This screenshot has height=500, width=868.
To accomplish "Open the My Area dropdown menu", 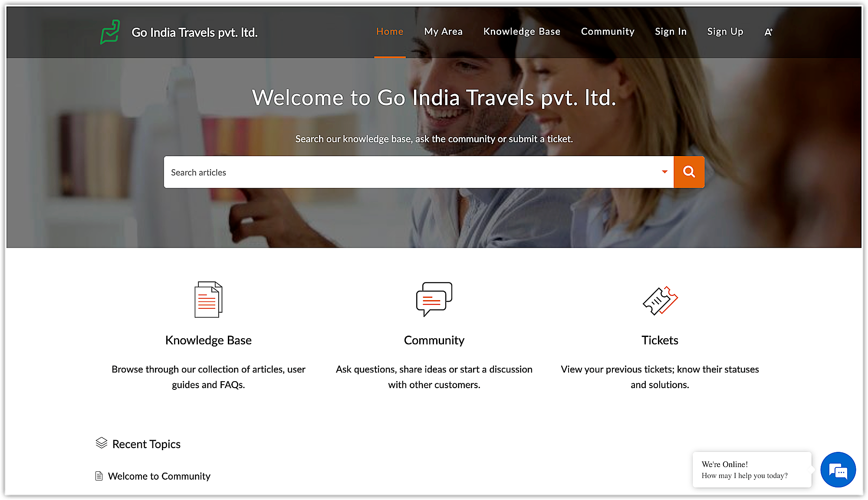I will pos(442,32).
